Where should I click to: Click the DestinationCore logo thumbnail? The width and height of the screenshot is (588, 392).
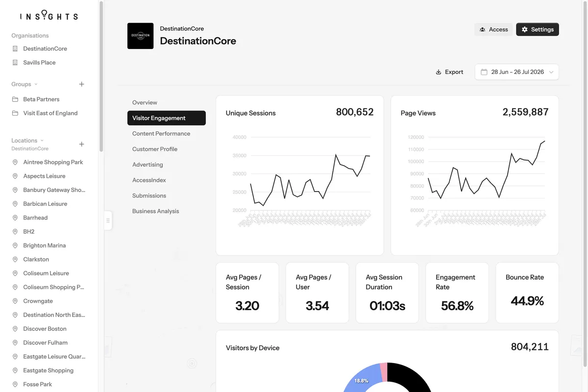[x=140, y=36]
